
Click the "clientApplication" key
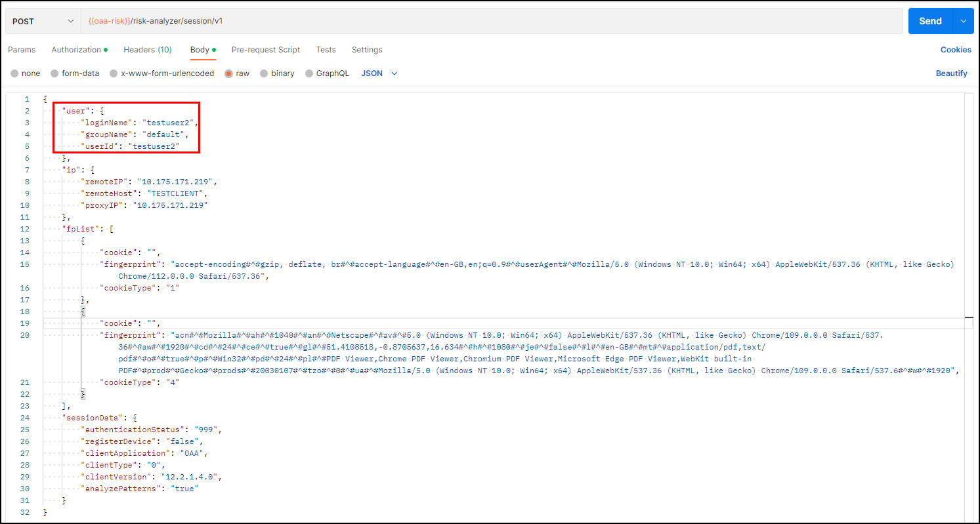point(125,453)
